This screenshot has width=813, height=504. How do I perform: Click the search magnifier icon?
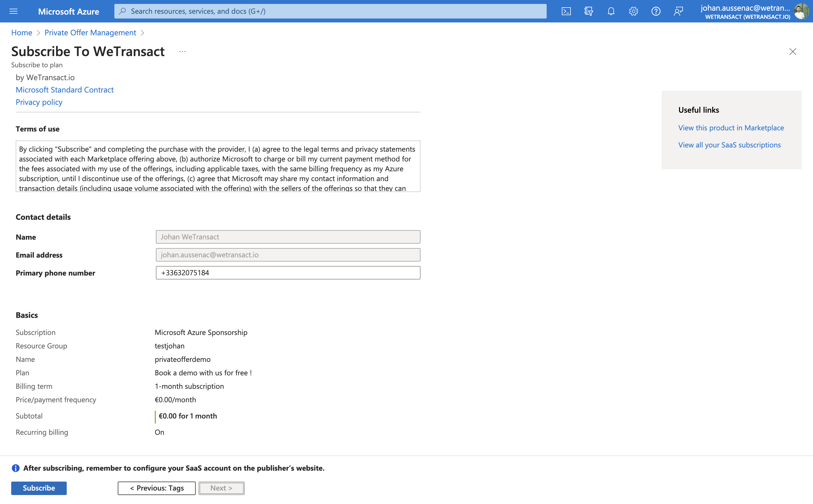[x=122, y=11]
